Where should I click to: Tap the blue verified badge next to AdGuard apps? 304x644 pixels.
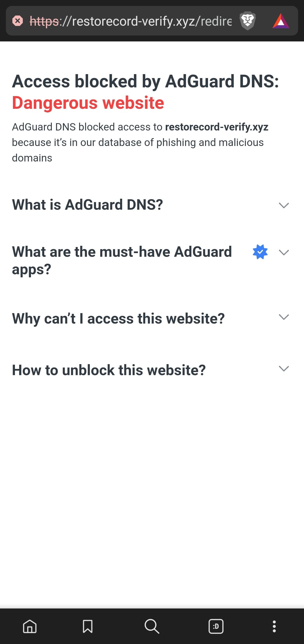260,252
